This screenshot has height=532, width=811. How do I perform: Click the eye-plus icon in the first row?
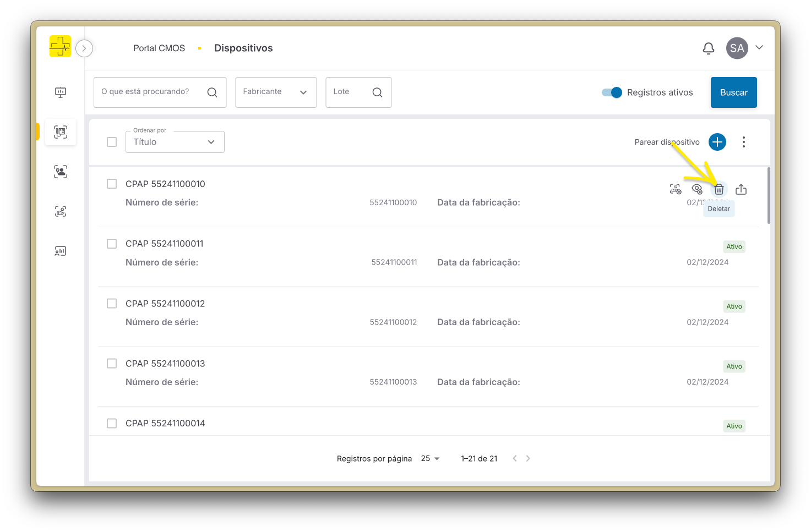click(x=697, y=189)
